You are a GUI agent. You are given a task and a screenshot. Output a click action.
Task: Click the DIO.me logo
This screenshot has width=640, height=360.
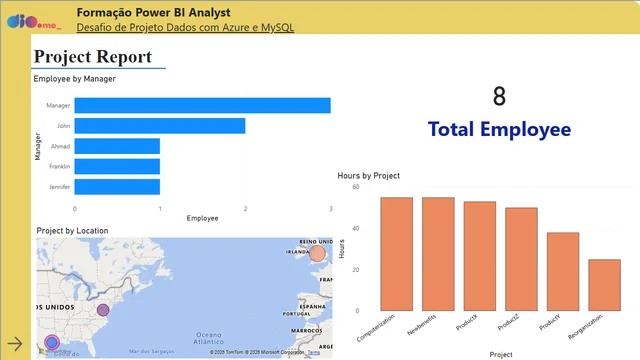34,22
